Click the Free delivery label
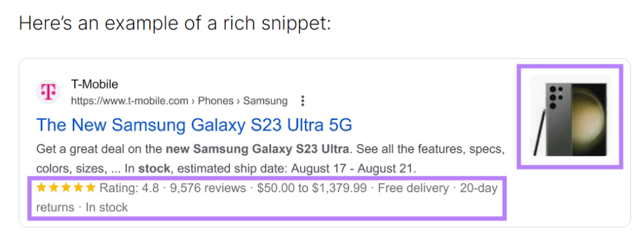The width and height of the screenshot is (644, 233). (413, 188)
